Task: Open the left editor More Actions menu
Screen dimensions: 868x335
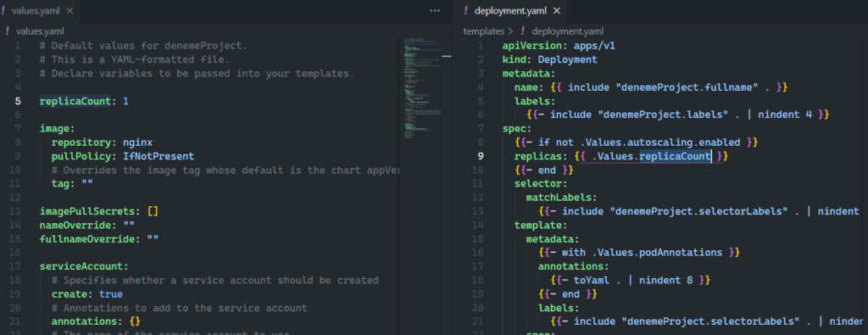Action: click(435, 10)
